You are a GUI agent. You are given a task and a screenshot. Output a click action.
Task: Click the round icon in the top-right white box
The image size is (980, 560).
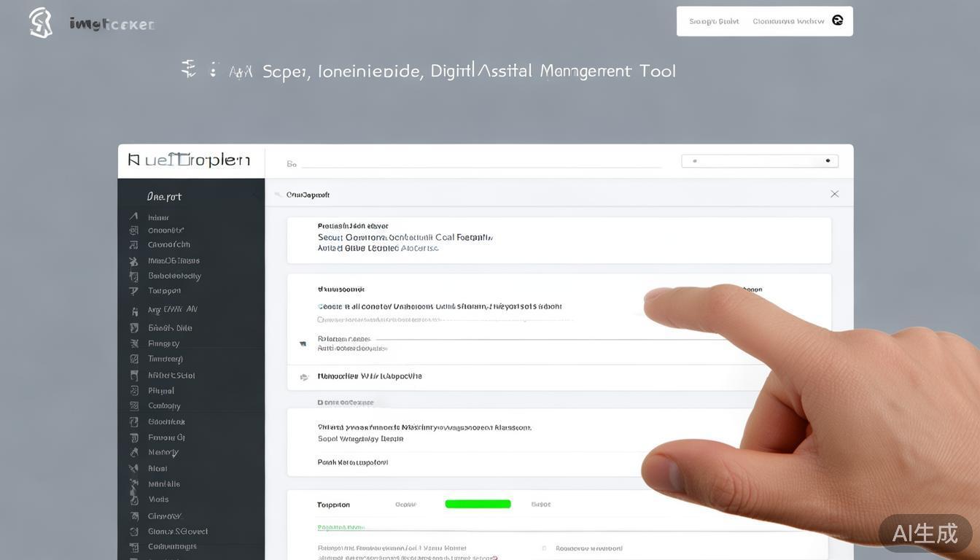tap(838, 20)
